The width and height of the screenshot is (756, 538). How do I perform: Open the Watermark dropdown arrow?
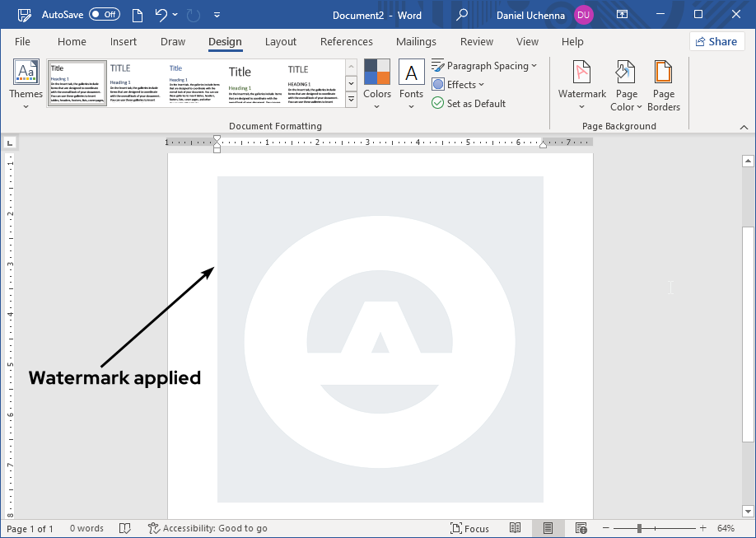[x=582, y=105]
